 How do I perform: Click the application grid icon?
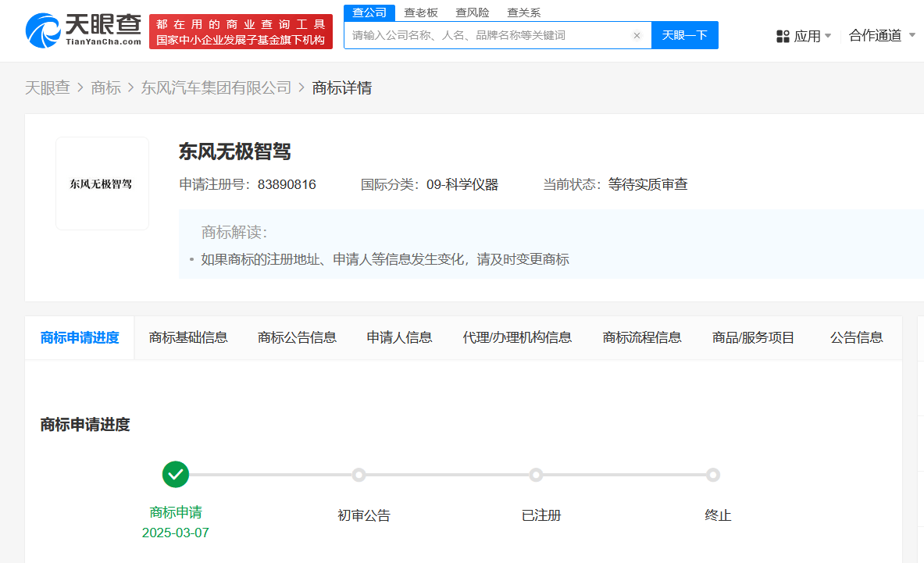[x=783, y=36]
